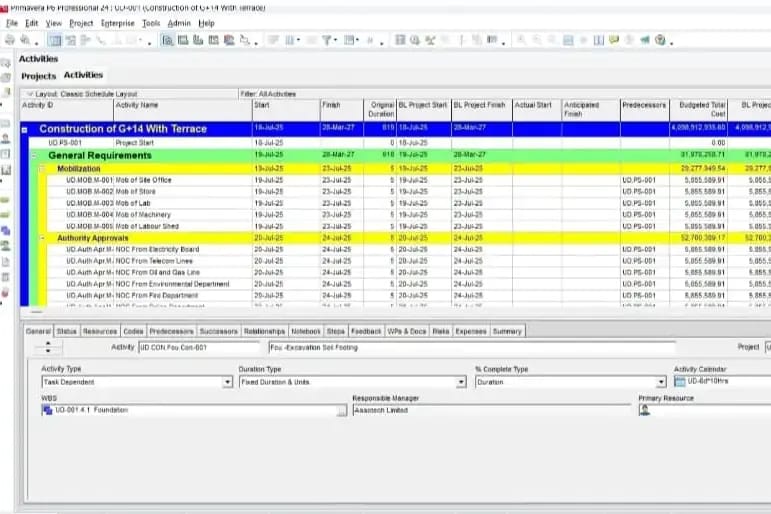
Task: Open the Admin menu
Action: 179,23
